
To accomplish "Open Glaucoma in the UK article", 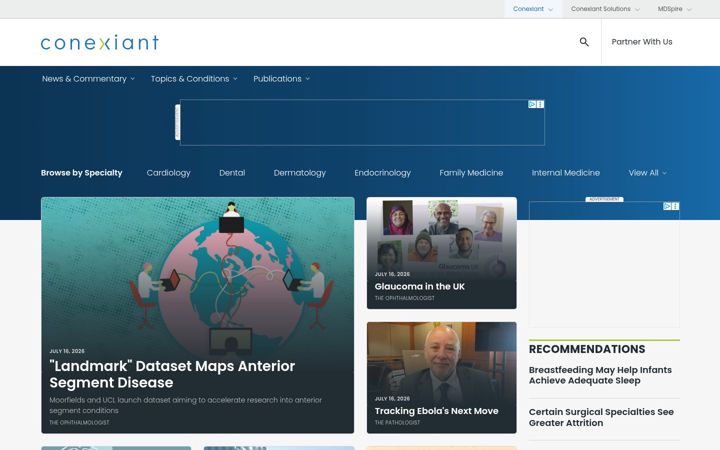I will pos(420,287).
